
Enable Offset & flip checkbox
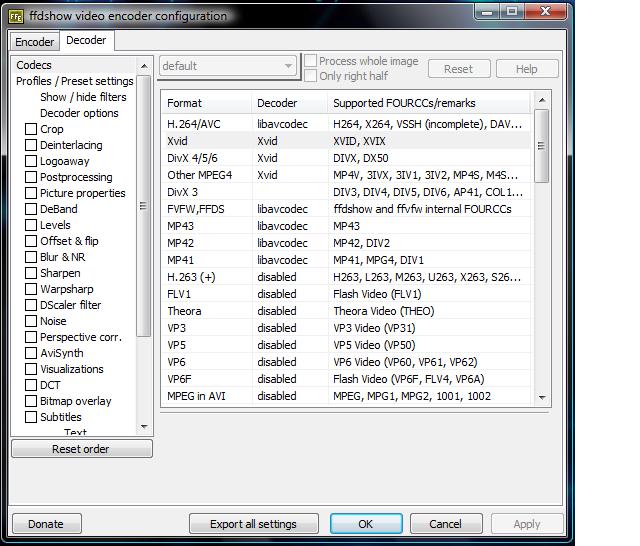pos(31,241)
